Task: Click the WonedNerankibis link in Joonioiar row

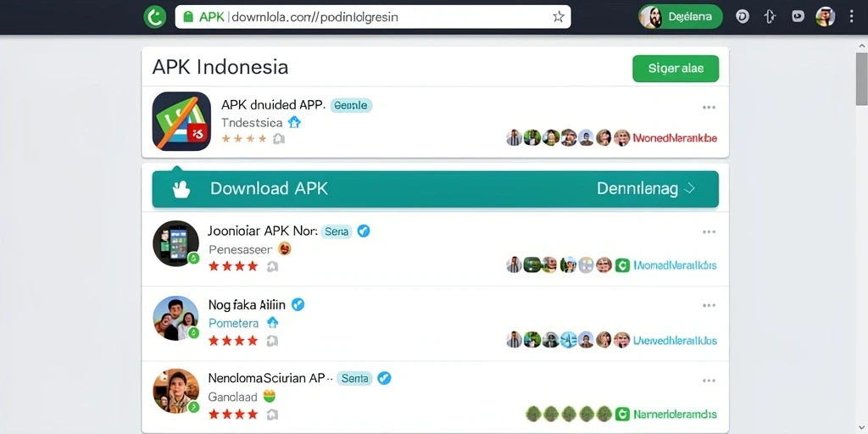Action: click(674, 265)
